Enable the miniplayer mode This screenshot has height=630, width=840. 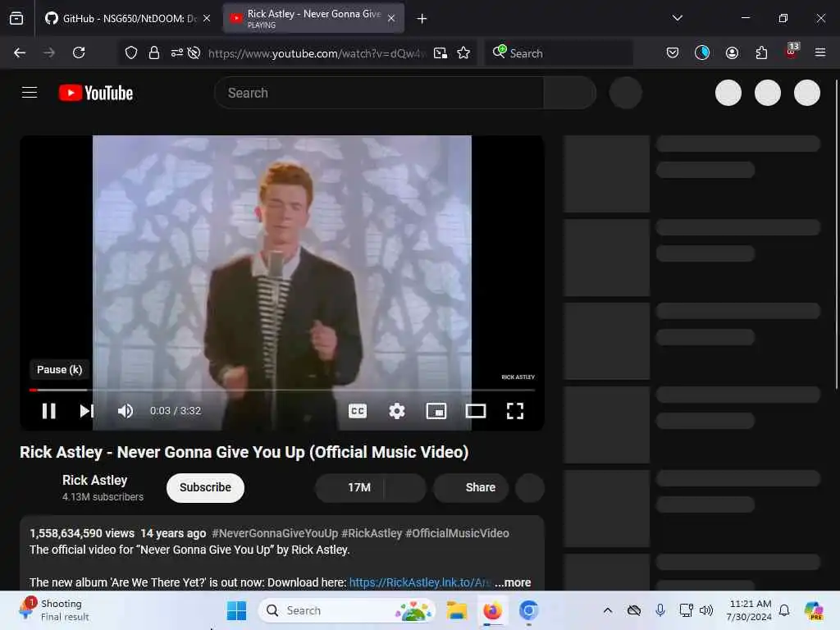pos(436,411)
